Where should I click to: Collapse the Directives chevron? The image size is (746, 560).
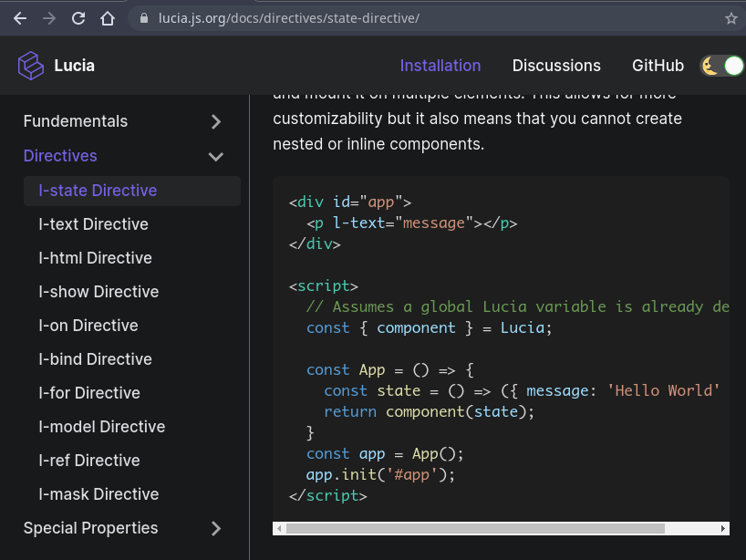[216, 157]
